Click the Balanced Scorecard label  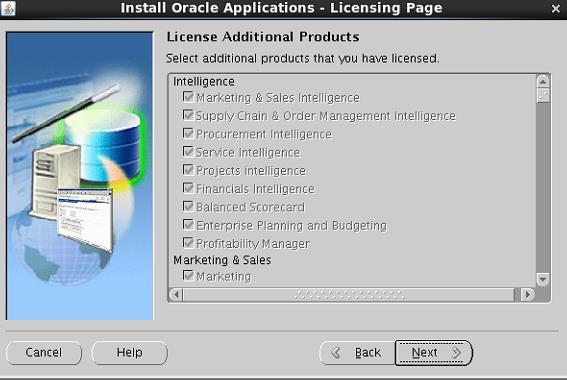tap(250, 207)
